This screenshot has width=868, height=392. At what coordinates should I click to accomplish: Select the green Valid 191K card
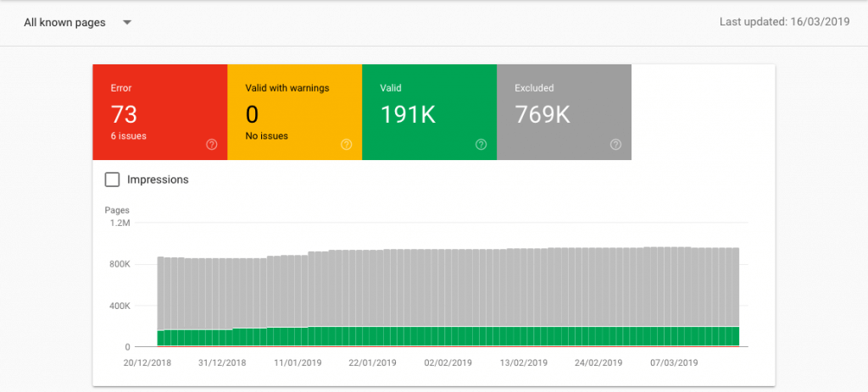(429, 113)
